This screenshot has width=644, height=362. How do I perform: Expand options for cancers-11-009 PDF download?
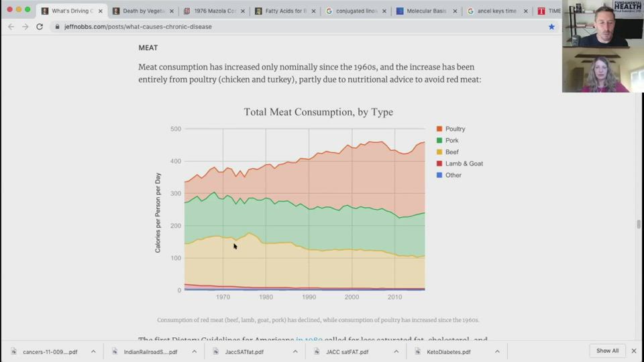click(93, 351)
